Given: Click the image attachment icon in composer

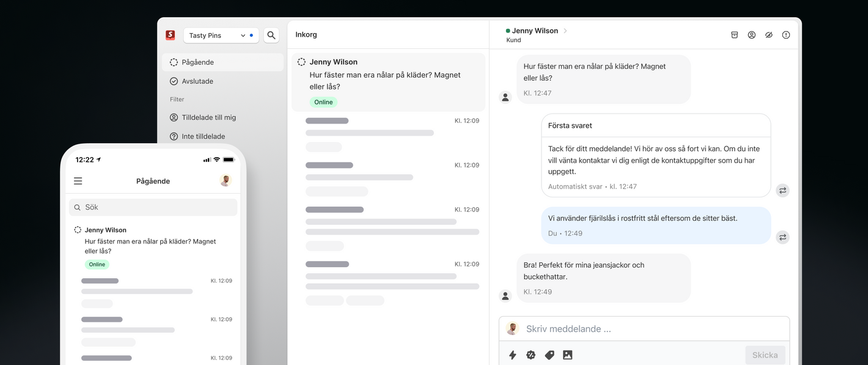Looking at the screenshot, I should 568,355.
